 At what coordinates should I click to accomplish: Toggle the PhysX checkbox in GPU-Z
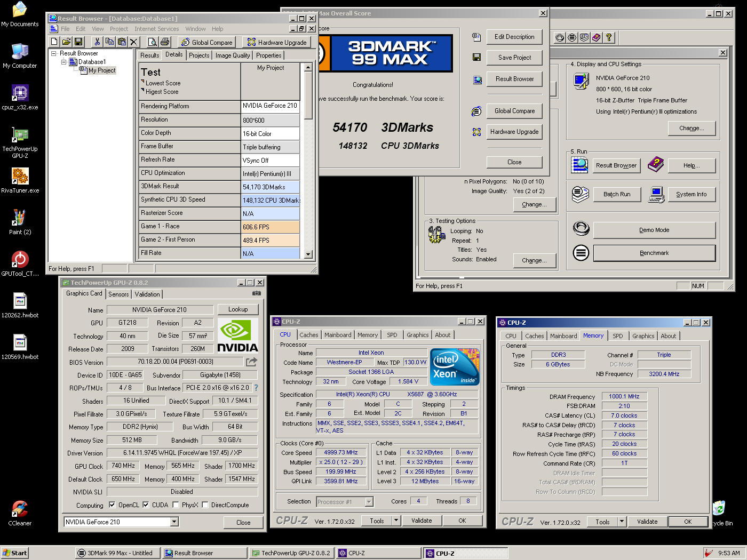click(176, 505)
